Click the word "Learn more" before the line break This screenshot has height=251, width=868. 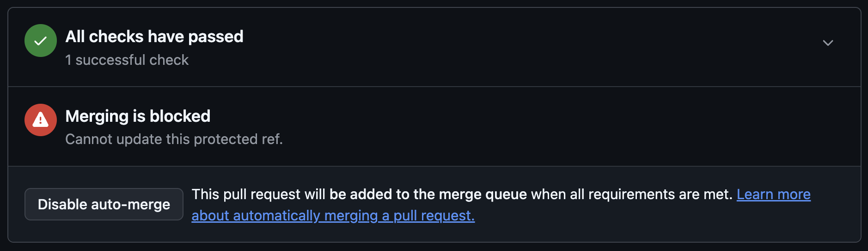tap(773, 195)
